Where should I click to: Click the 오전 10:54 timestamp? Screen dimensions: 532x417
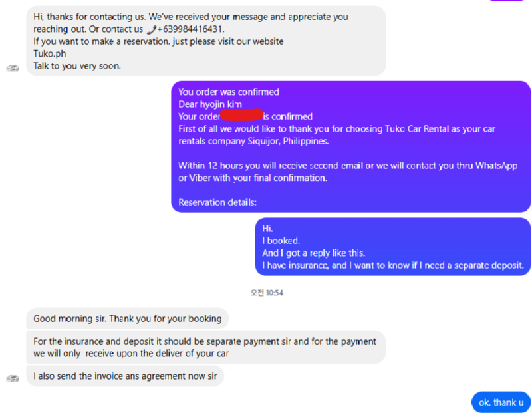coord(267,293)
